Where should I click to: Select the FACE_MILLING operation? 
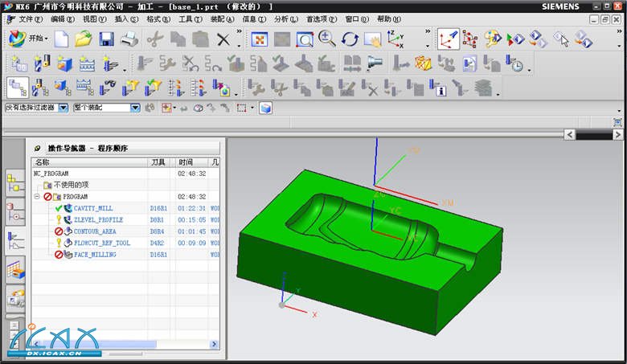point(95,255)
